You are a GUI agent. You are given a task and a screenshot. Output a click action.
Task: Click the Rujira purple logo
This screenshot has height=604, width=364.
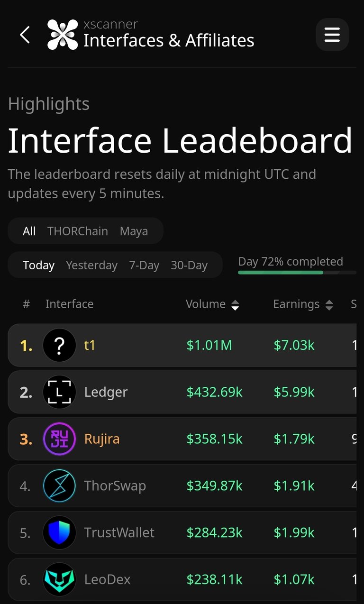coord(59,439)
